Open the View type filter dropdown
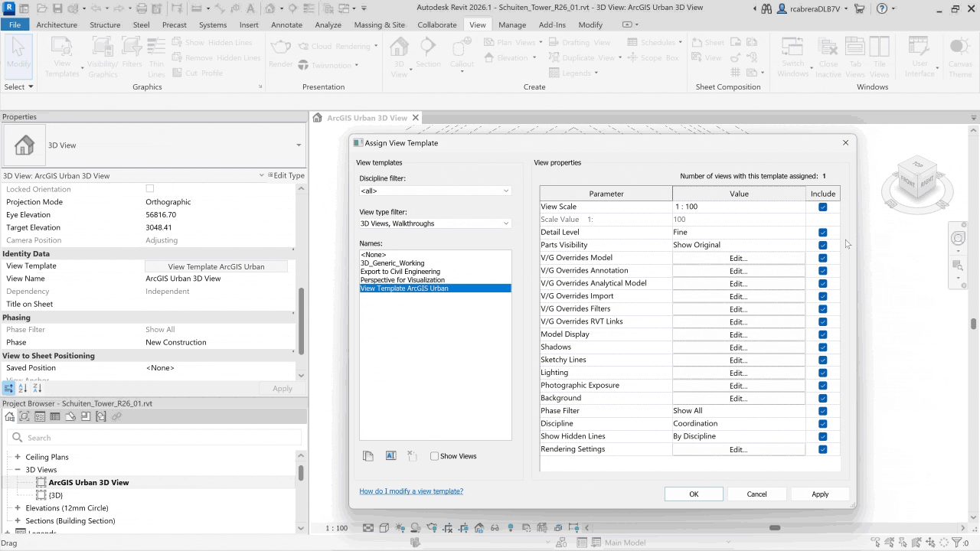 click(434, 223)
